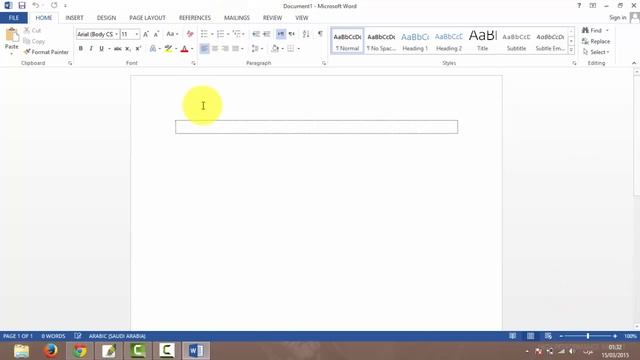Apply the Title style
640x360 pixels.
click(x=482, y=41)
